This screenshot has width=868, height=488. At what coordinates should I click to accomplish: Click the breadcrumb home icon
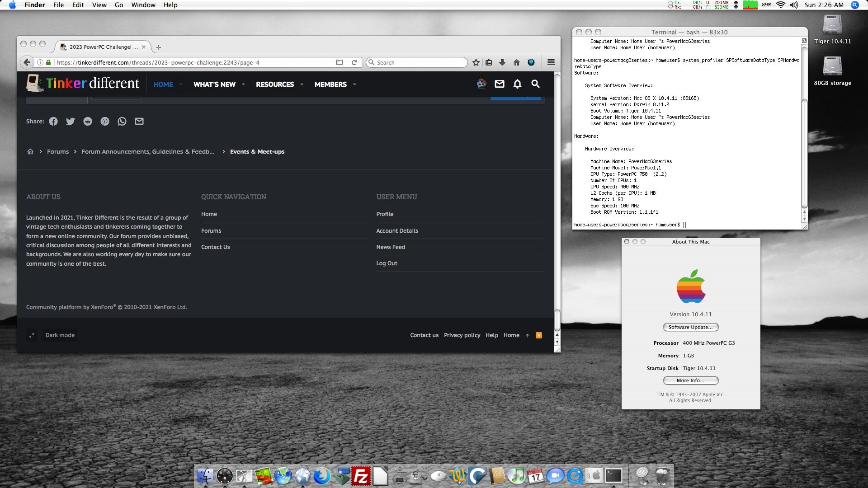pyautogui.click(x=30, y=151)
